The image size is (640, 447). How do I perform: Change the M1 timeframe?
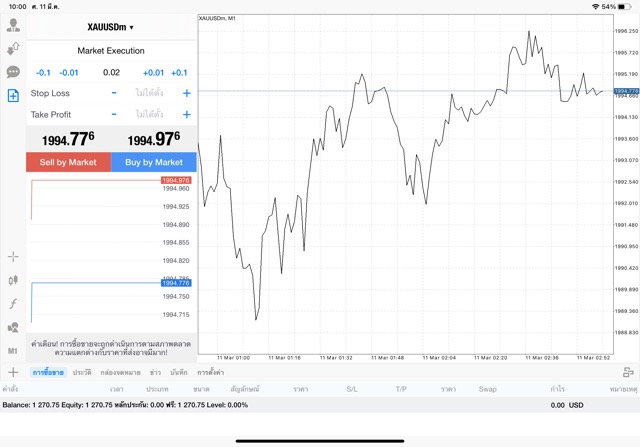pos(13,351)
